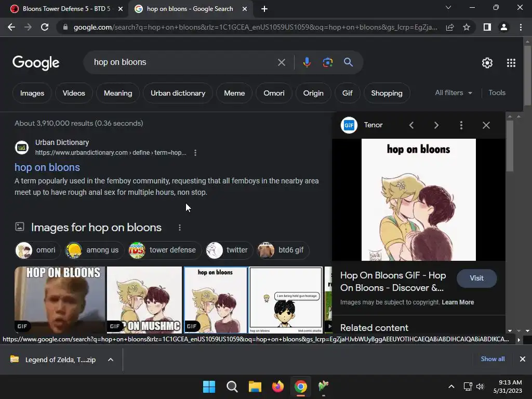The image size is (532, 399).
Task: Show all downloads
Action: click(x=493, y=359)
